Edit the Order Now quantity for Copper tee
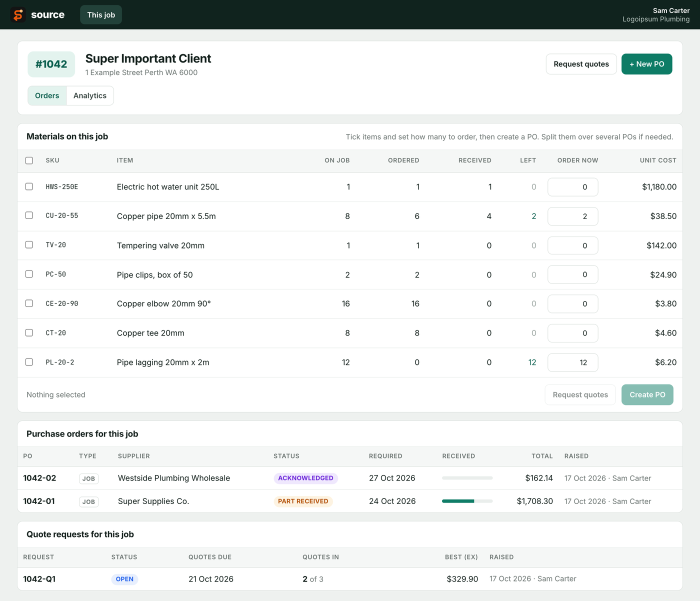Screen dimensions: 700x601 572,333
